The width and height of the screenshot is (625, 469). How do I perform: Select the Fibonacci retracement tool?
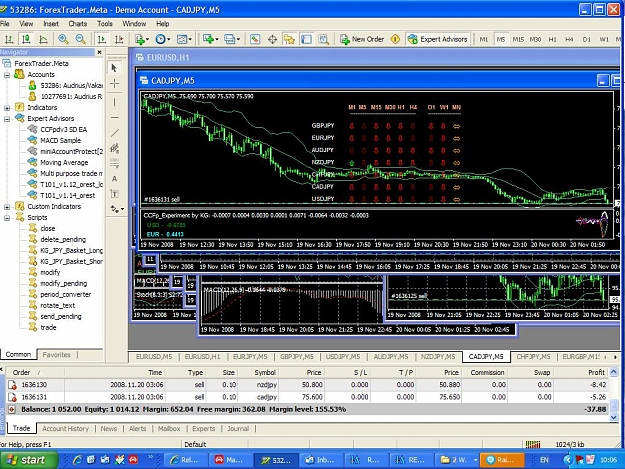pyautogui.click(x=114, y=163)
